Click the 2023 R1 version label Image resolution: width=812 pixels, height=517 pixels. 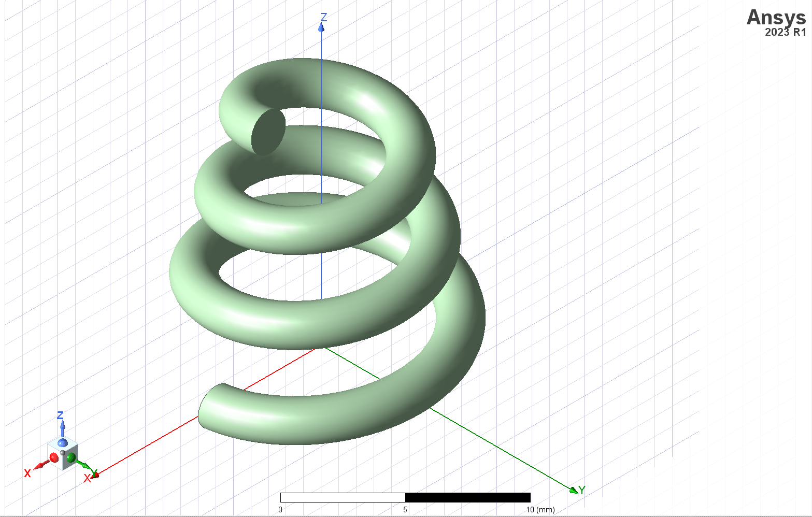[x=786, y=32]
